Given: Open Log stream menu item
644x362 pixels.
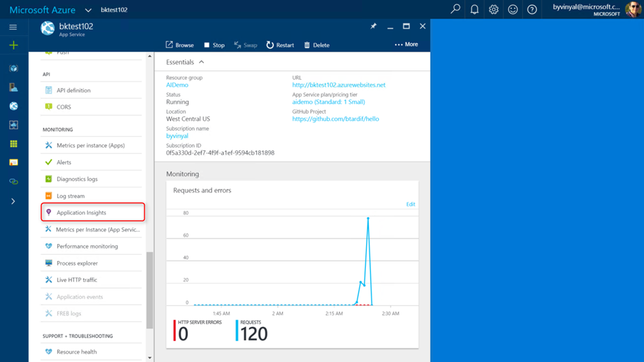Looking at the screenshot, I should (x=91, y=196).
